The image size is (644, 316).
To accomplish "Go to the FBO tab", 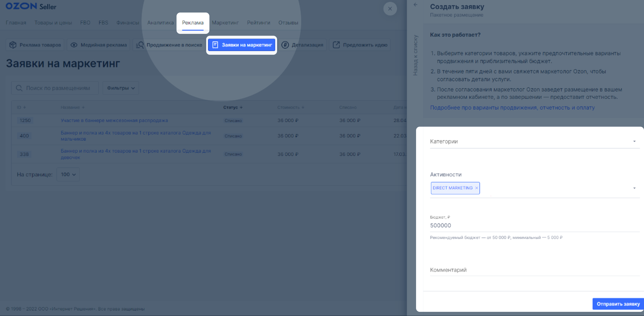I will pyautogui.click(x=85, y=23).
